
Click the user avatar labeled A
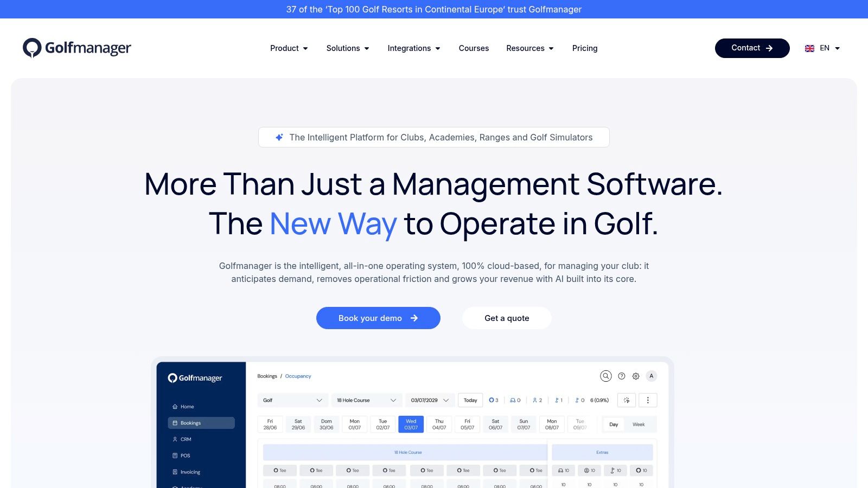tap(652, 376)
